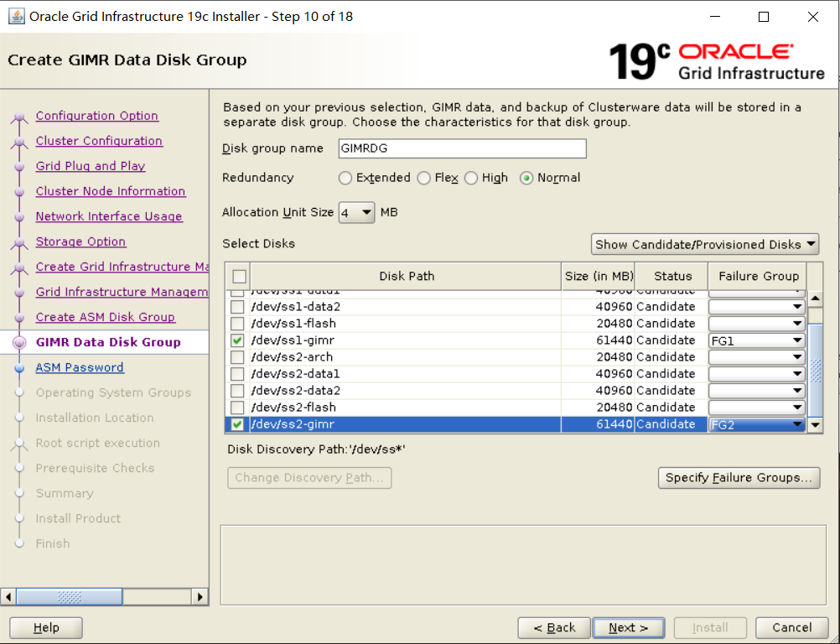This screenshot has width=840, height=644.
Task: Open Show Candidate/Provisioned Disks dropdown
Action: (705, 244)
